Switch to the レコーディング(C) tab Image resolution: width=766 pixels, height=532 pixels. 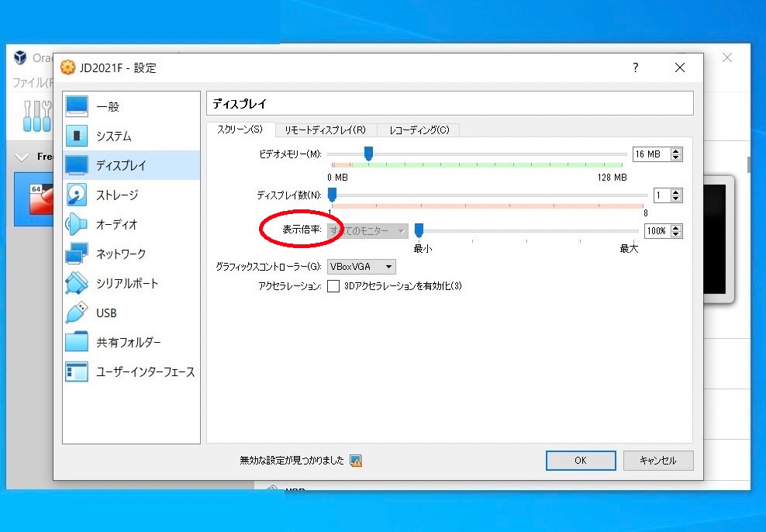419,130
